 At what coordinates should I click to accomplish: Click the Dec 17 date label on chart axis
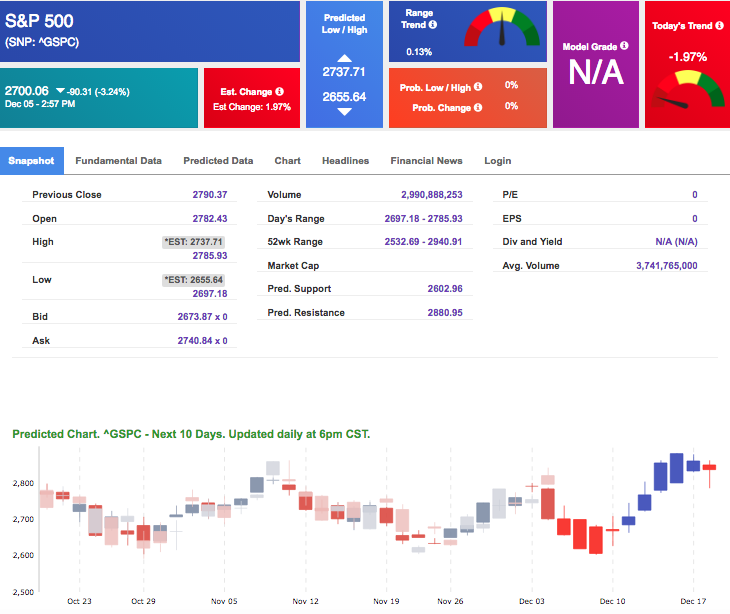click(693, 601)
